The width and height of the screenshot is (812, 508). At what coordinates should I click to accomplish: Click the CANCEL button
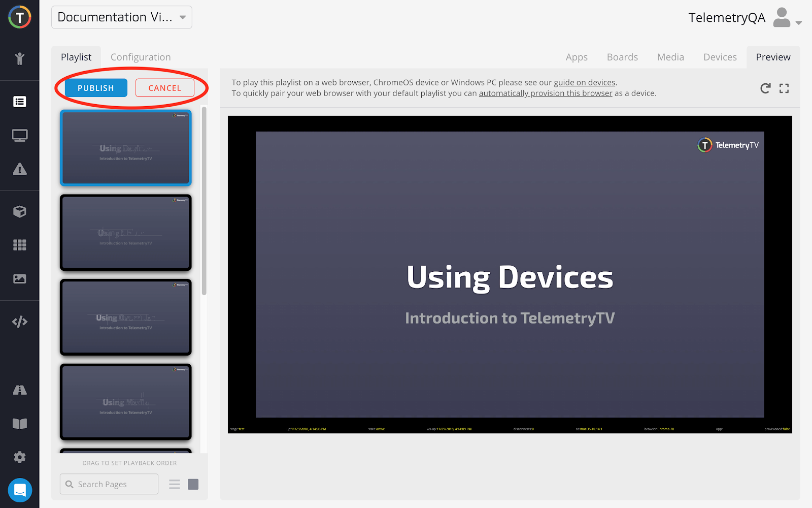tap(165, 88)
